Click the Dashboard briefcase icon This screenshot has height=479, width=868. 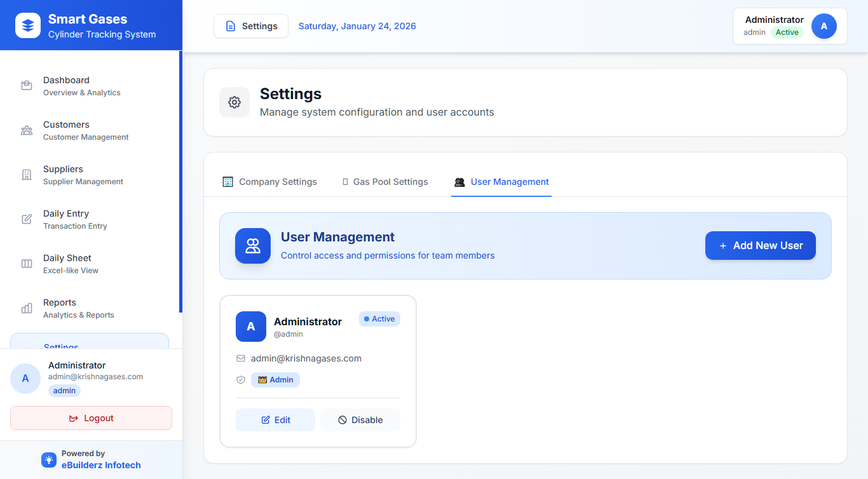point(27,86)
